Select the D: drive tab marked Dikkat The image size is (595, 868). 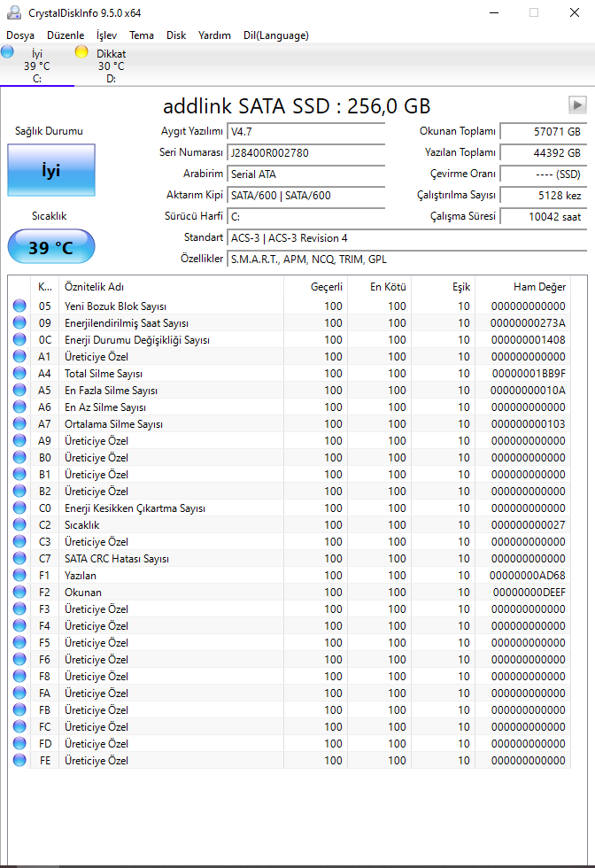point(112,66)
